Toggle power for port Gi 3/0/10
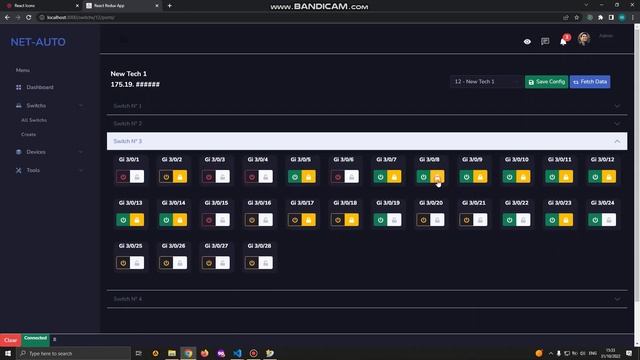The image size is (640, 360). pyautogui.click(x=509, y=177)
